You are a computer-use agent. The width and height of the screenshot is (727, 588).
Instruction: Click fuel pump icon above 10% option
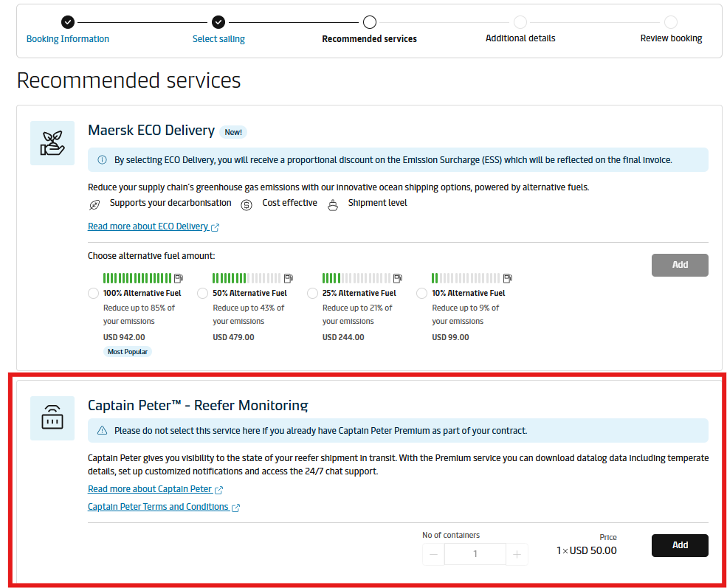tap(508, 278)
